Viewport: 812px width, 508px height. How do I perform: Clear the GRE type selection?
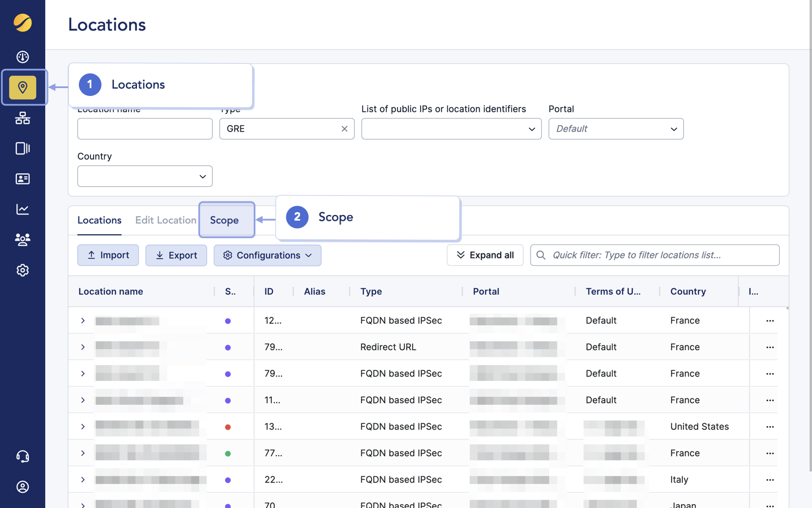345,129
